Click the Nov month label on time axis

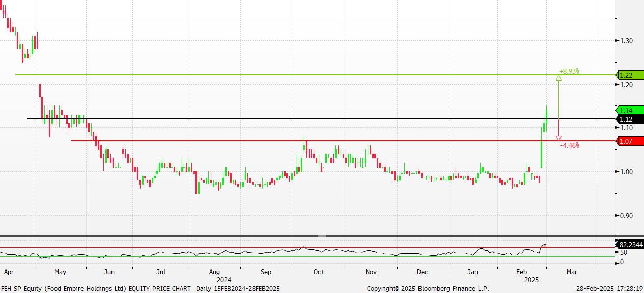pyautogui.click(x=371, y=272)
